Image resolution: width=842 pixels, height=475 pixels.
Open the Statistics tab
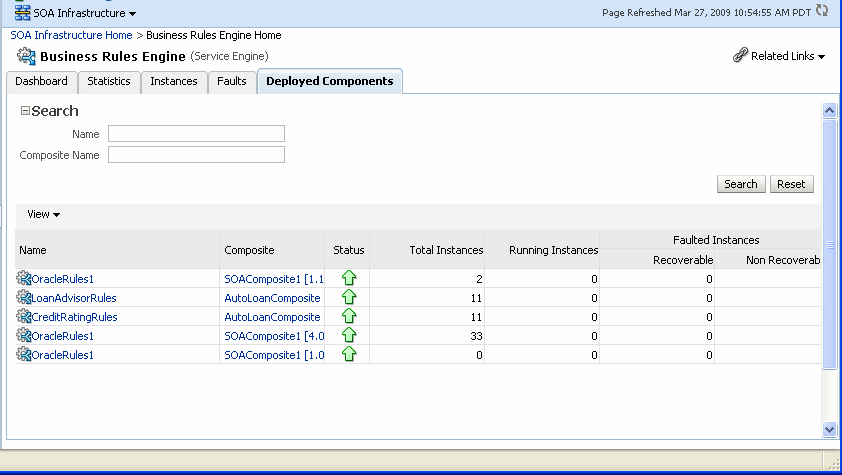(x=108, y=81)
